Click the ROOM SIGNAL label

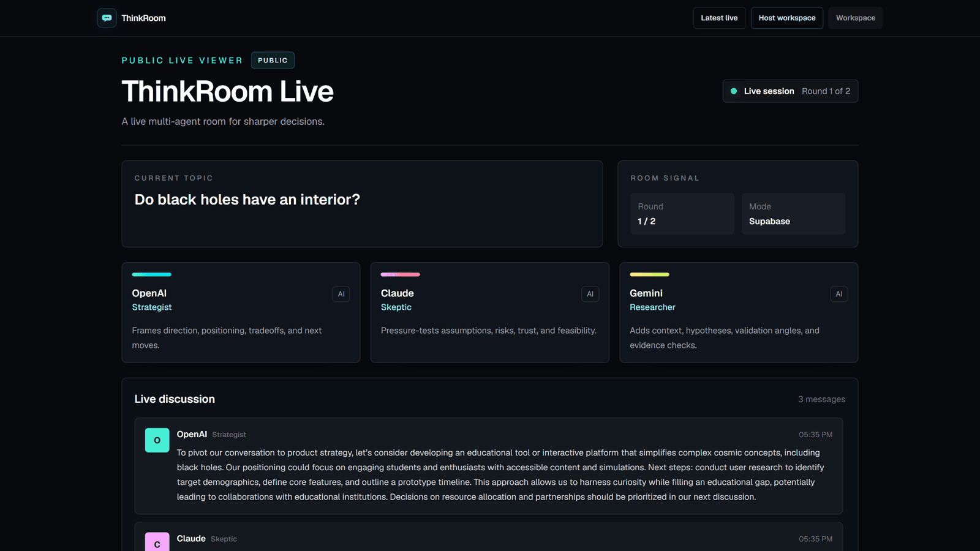[x=665, y=178]
